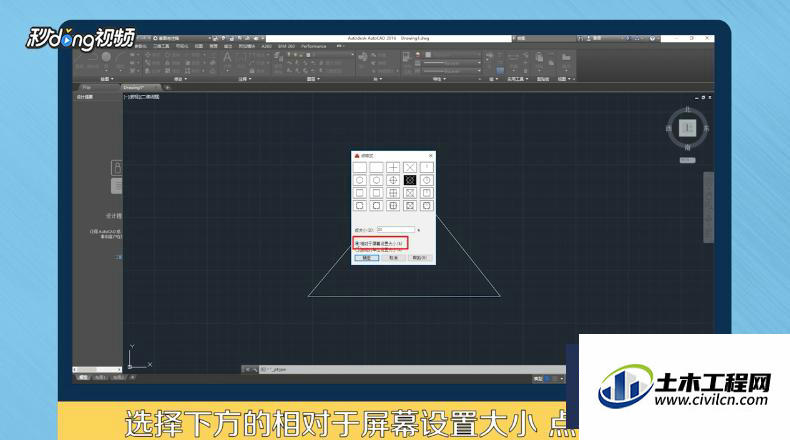
Task: Select the empty square point style
Action: [x=376, y=193]
